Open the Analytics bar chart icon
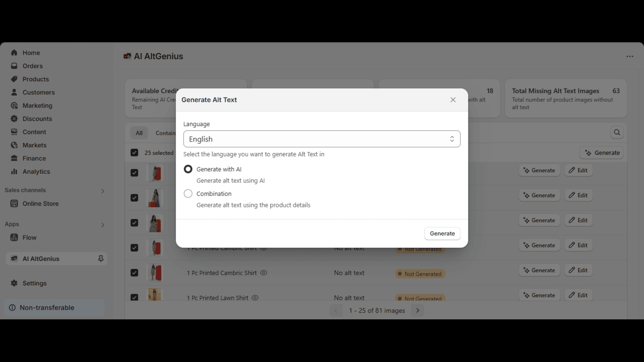This screenshot has width=644, height=362. [14, 171]
